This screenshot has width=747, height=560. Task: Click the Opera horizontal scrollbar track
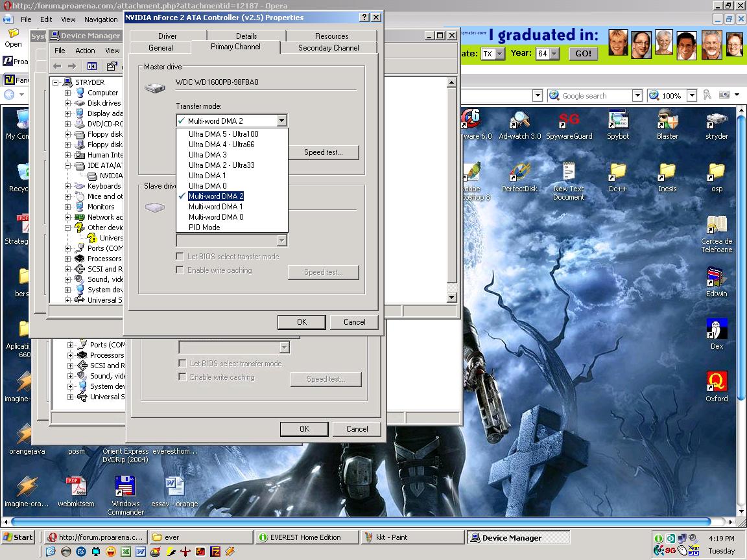coord(361,521)
